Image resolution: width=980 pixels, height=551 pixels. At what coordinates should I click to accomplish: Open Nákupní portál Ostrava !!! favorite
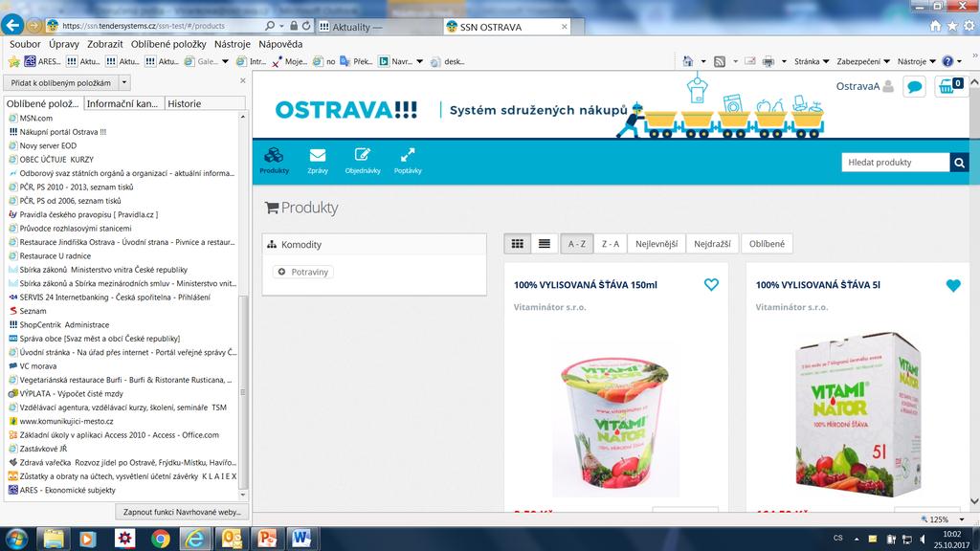pos(62,132)
